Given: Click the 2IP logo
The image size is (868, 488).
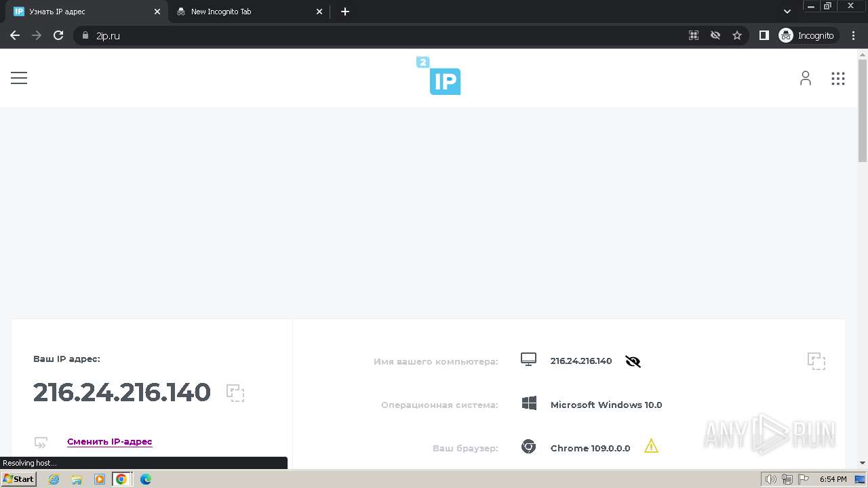Looking at the screenshot, I should (439, 75).
